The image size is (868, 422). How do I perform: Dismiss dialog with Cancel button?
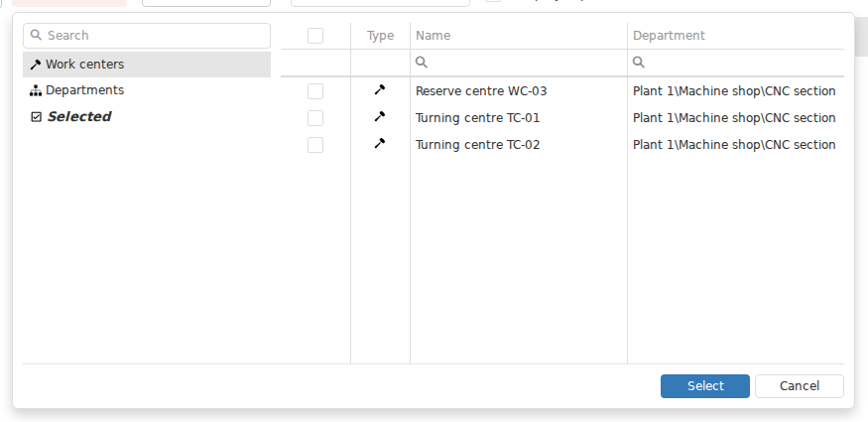(800, 386)
